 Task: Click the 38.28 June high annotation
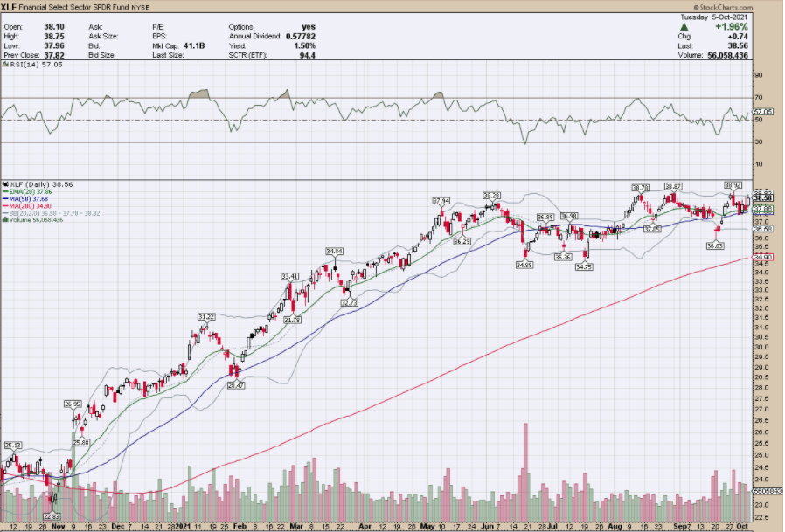coord(491,195)
